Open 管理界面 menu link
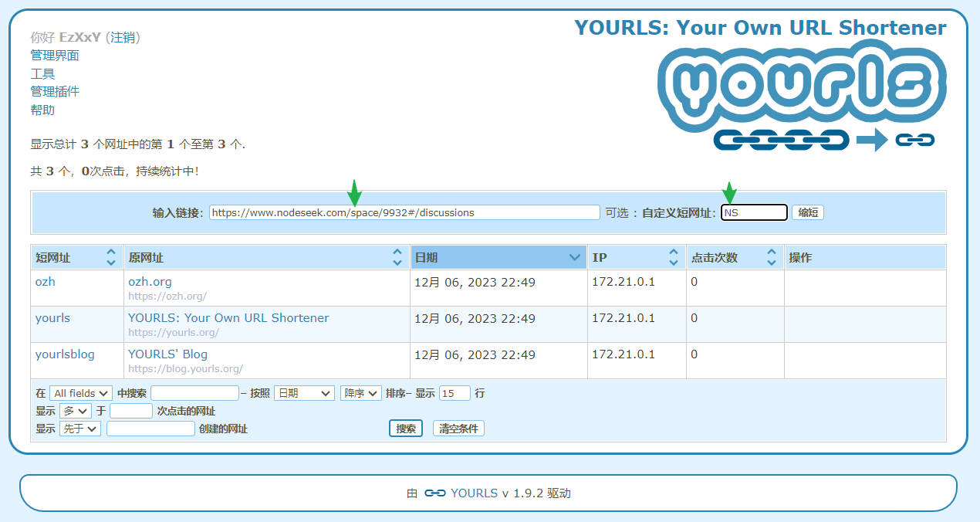This screenshot has width=980, height=522. [55, 56]
